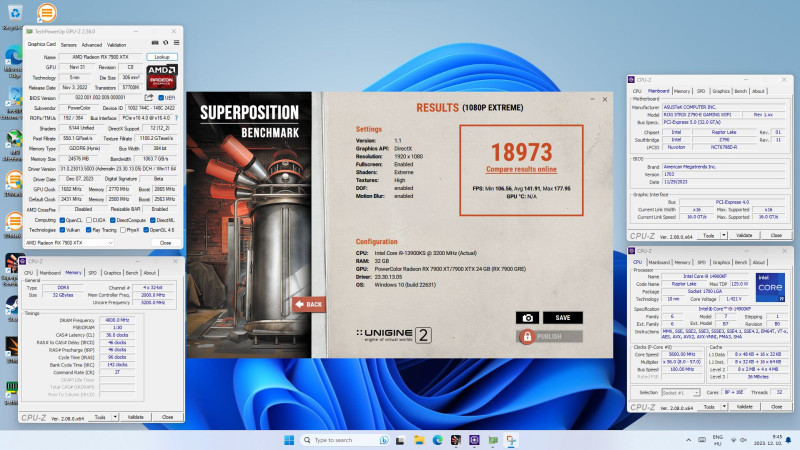Open Graphics tab in CPU-Z CPU window
This screenshot has height=450, width=800.
click(721, 262)
